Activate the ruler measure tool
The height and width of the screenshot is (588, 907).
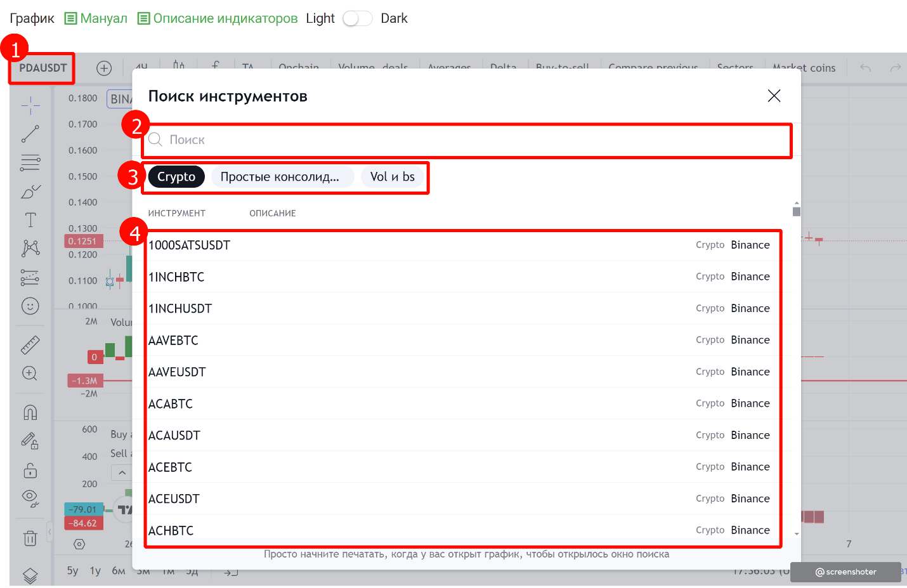point(30,344)
